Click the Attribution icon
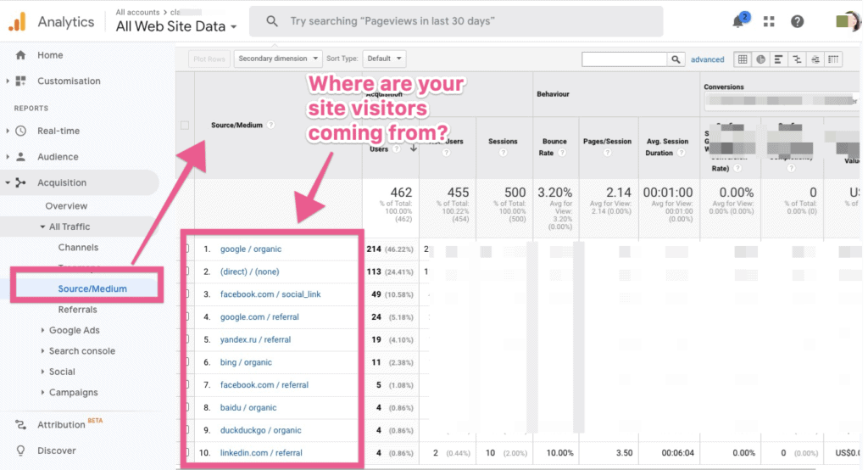 (21, 424)
